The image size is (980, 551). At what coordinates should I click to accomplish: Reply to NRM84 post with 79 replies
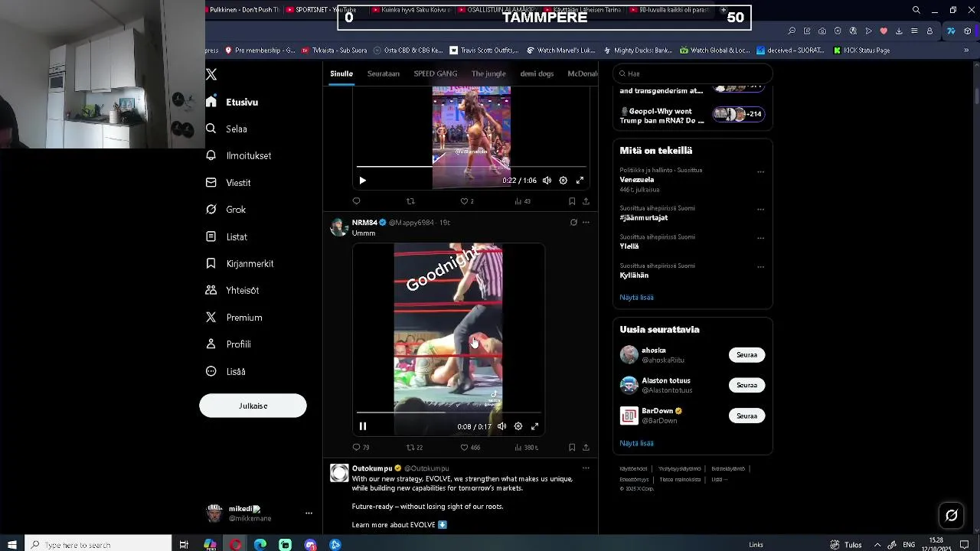click(361, 448)
